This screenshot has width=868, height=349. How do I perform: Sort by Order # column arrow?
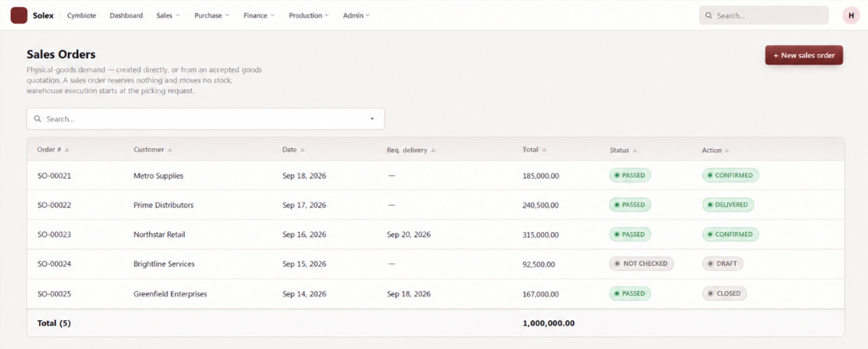point(66,150)
